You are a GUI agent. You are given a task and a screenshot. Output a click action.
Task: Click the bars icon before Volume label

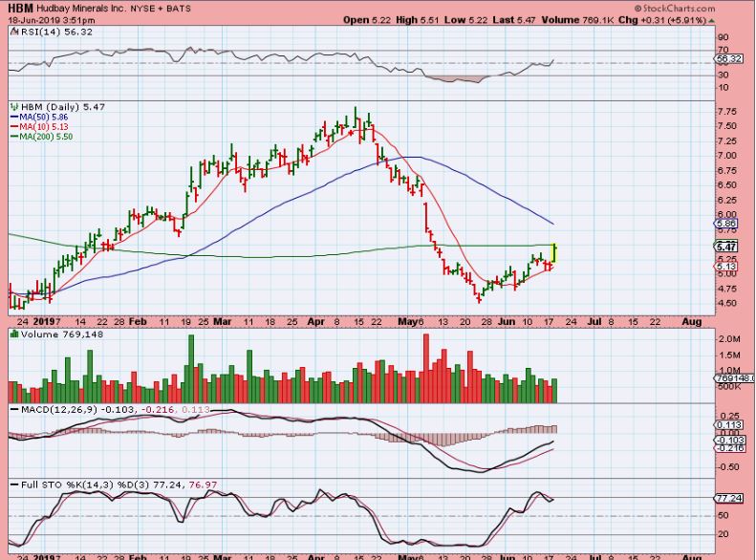[x=14, y=334]
